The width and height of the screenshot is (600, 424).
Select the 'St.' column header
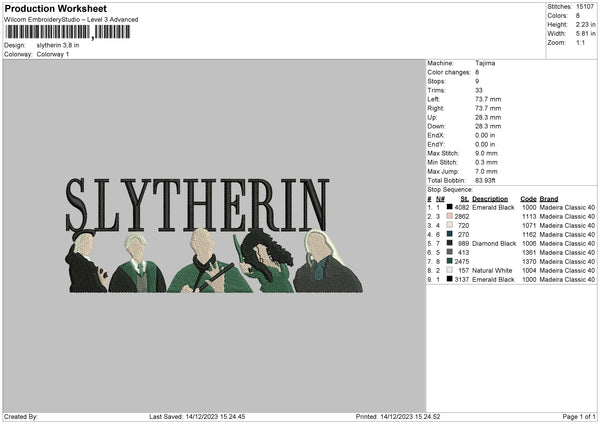(465, 199)
